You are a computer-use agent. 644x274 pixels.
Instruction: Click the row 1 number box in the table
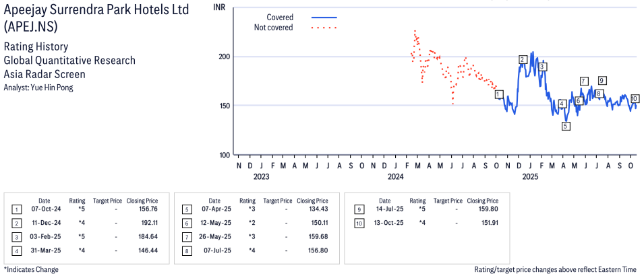pos(16,209)
